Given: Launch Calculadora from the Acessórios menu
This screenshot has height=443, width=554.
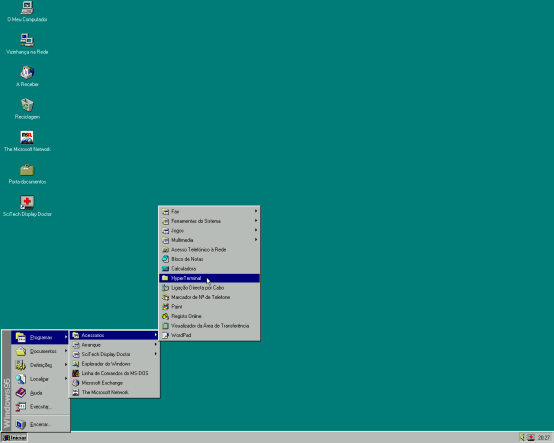Looking at the screenshot, I should click(209, 268).
